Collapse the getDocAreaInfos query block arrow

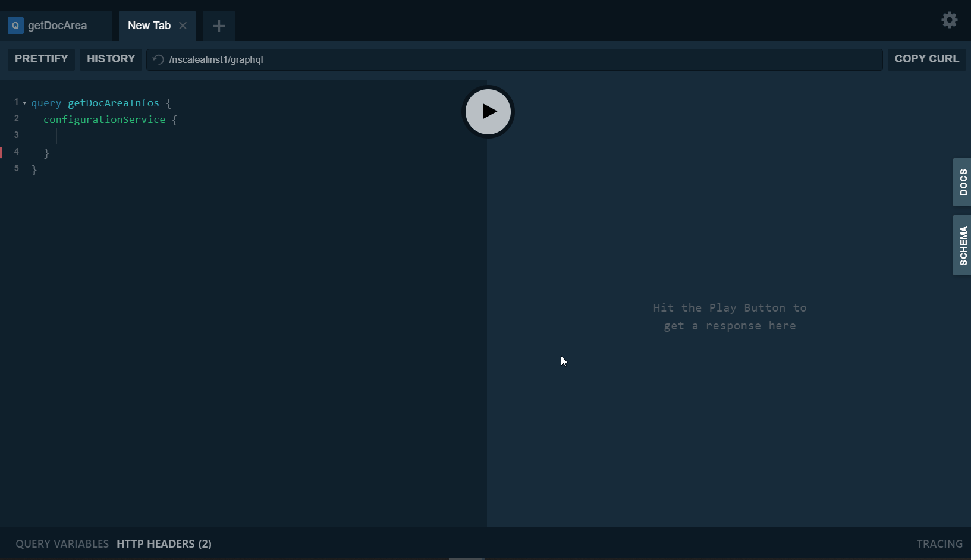coord(24,102)
